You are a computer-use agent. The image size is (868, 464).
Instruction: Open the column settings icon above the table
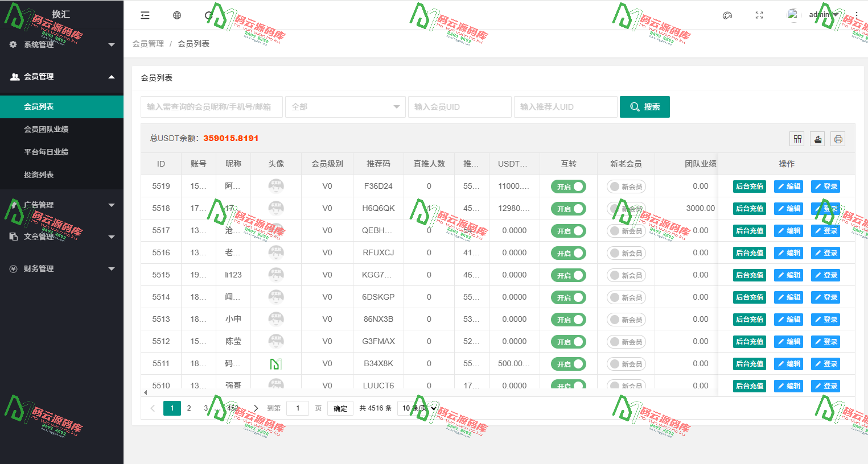tap(797, 139)
